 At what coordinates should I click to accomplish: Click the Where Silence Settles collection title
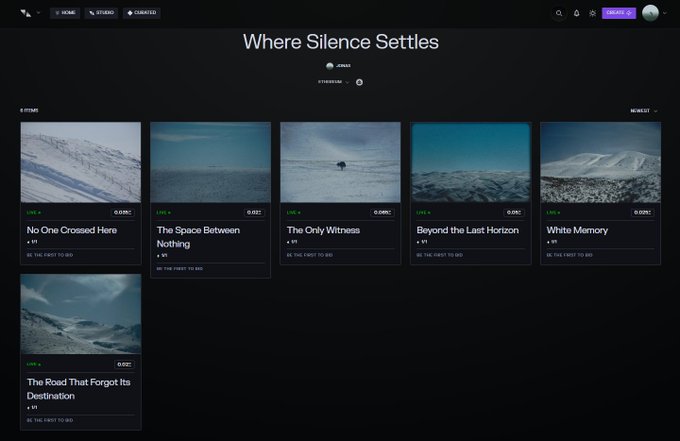341,42
